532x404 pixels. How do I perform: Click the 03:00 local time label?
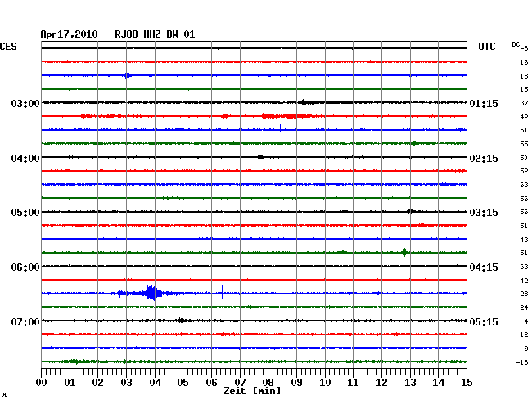click(x=25, y=103)
